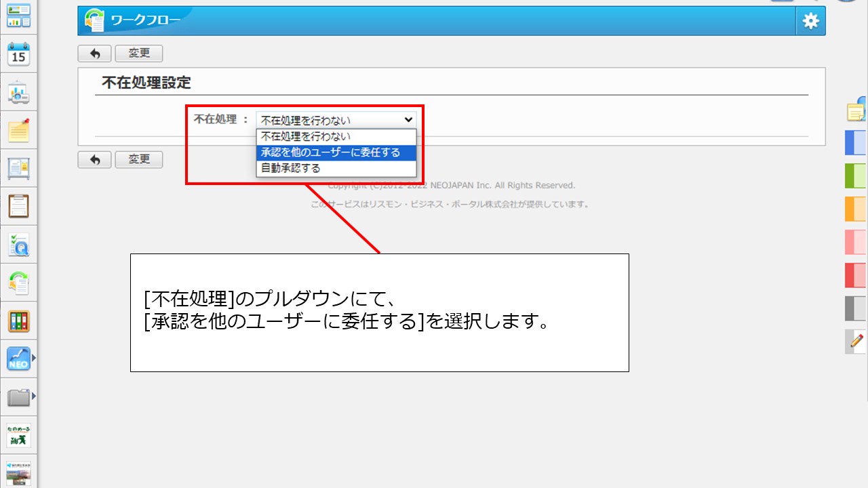The height and width of the screenshot is (488, 868).
Task: Pick the orange color tab at right edge
Action: point(856,209)
